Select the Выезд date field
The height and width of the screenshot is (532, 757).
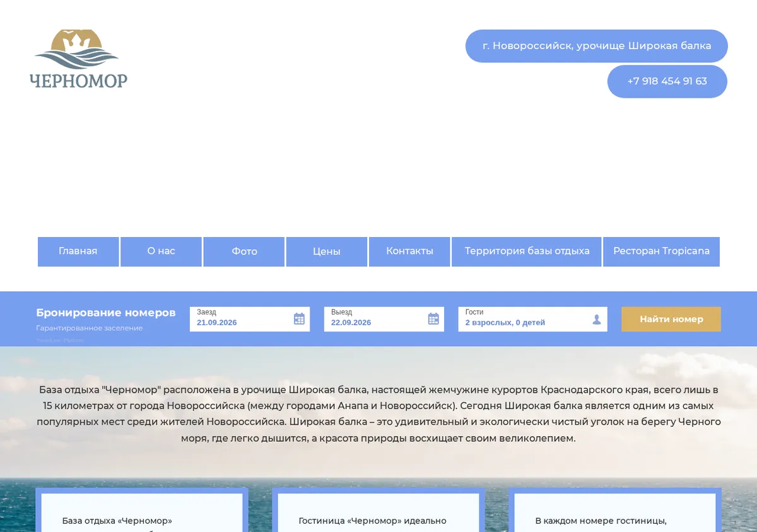click(x=384, y=319)
